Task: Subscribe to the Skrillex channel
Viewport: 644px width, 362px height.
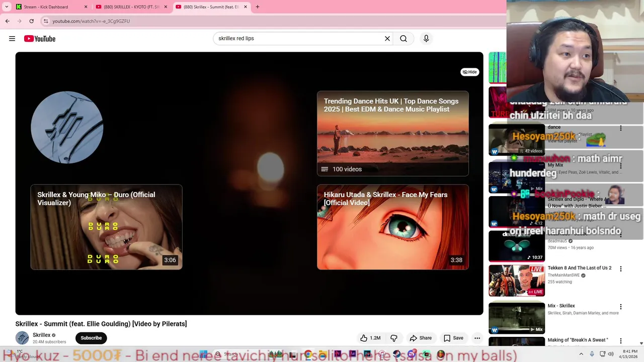Action: coord(91,338)
